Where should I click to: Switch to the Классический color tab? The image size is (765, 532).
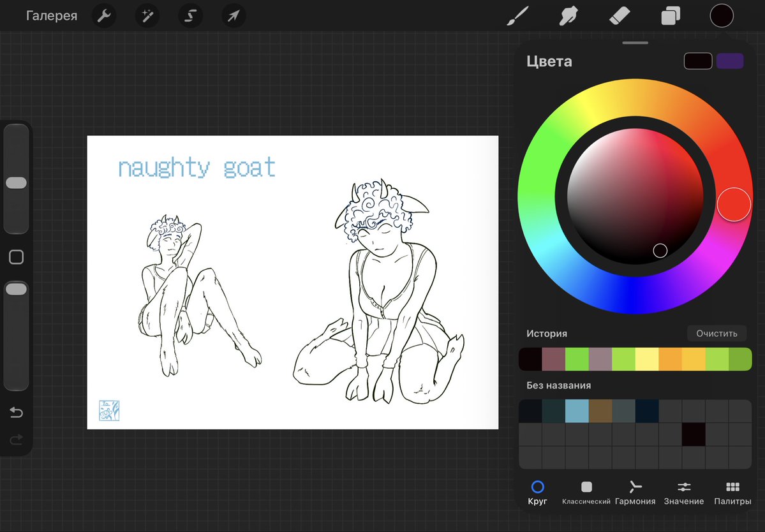click(x=586, y=492)
